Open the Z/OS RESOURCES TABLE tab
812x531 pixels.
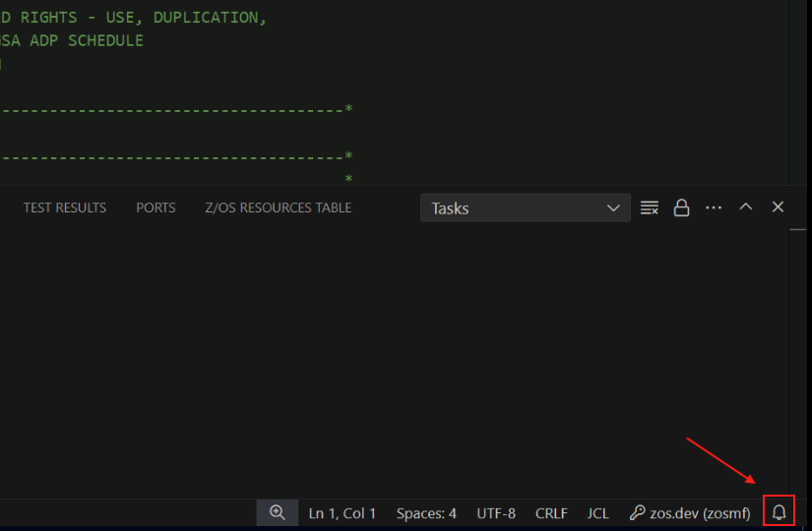279,207
